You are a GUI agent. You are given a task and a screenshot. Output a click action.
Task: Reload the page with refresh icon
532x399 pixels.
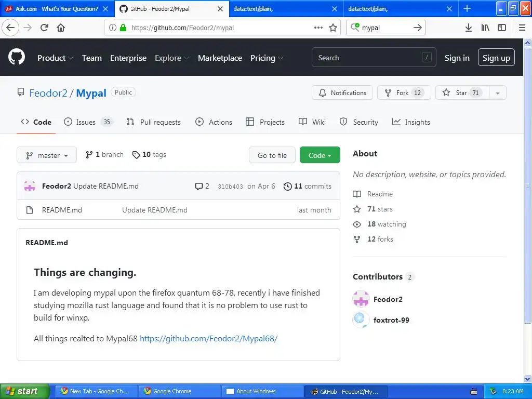click(x=44, y=28)
